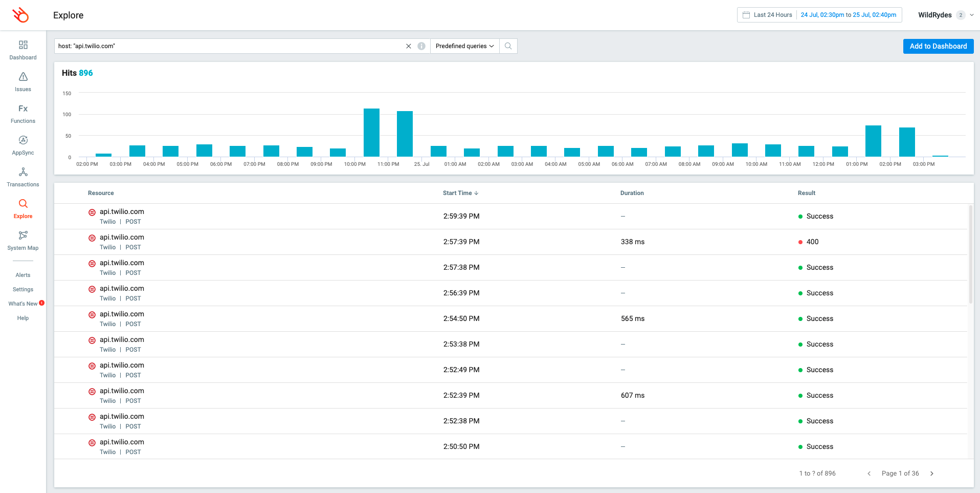Open the Functions page
The height and width of the screenshot is (493, 980).
tap(23, 114)
